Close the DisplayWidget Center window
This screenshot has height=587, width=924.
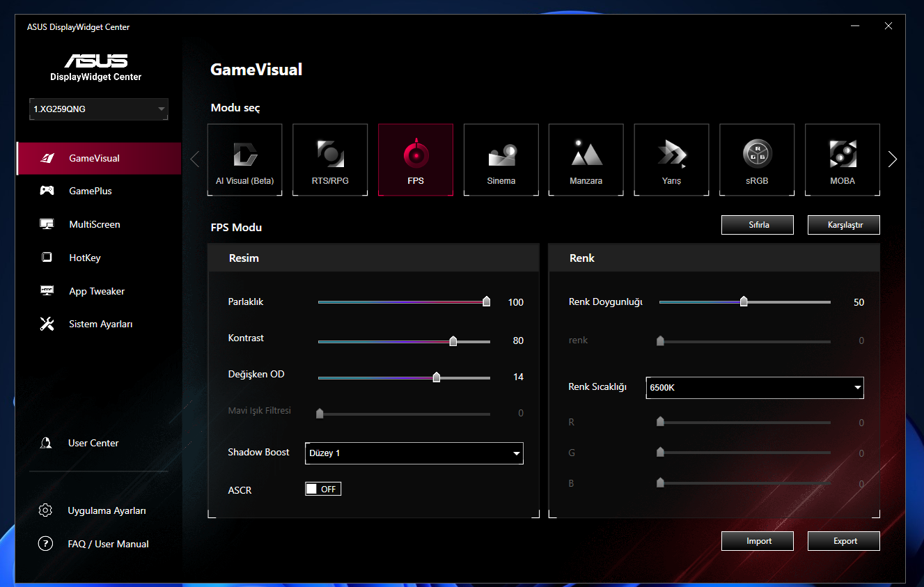point(888,26)
